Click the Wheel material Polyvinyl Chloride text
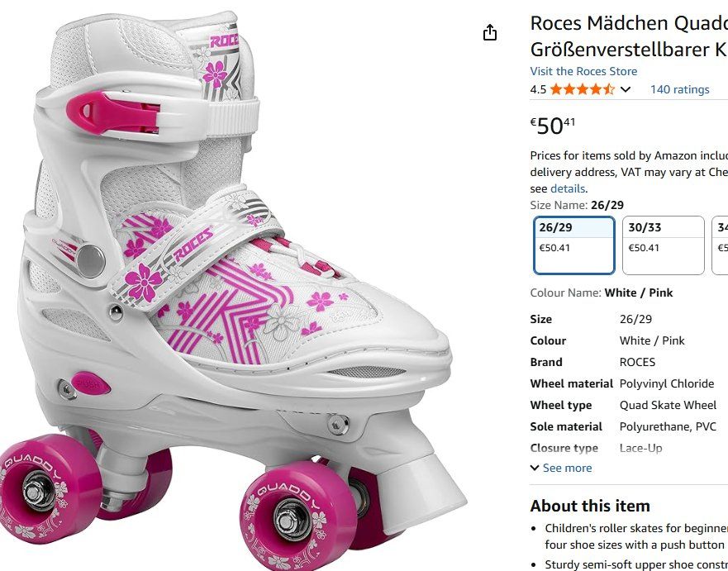 [667, 383]
